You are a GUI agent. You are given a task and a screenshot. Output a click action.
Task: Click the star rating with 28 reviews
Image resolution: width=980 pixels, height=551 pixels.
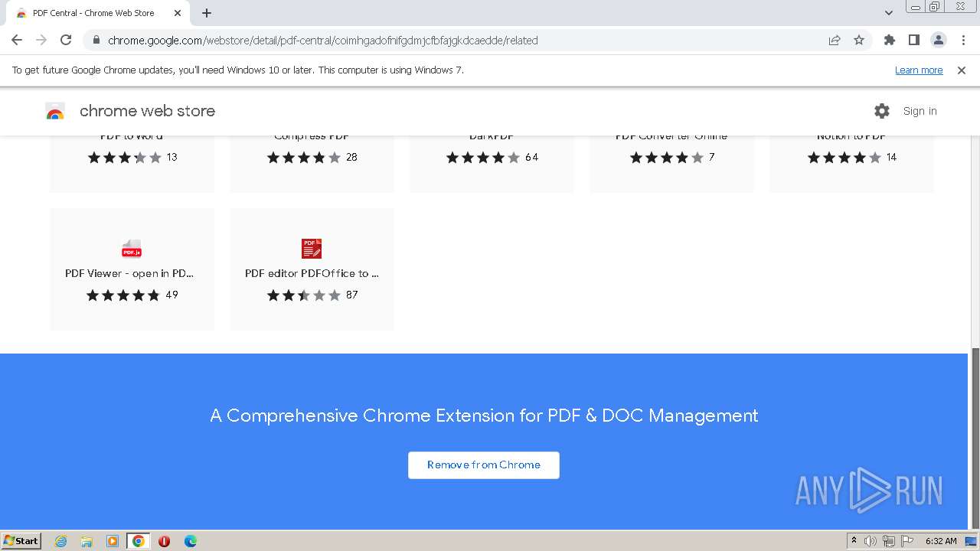[x=304, y=158]
